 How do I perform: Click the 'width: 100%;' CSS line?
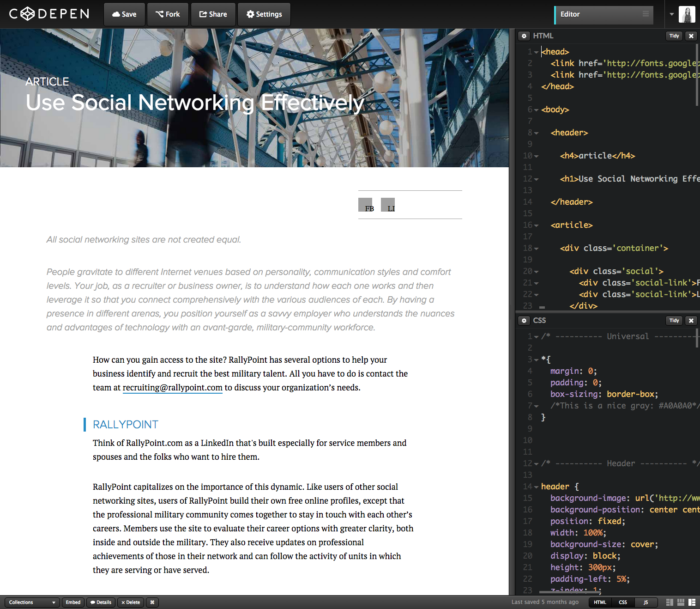(x=578, y=533)
